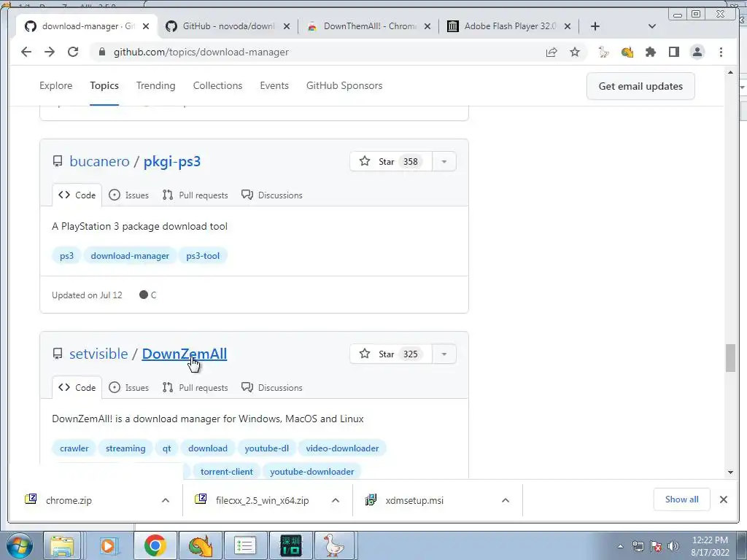Open Discussions for pkgi-ps3

(272, 195)
